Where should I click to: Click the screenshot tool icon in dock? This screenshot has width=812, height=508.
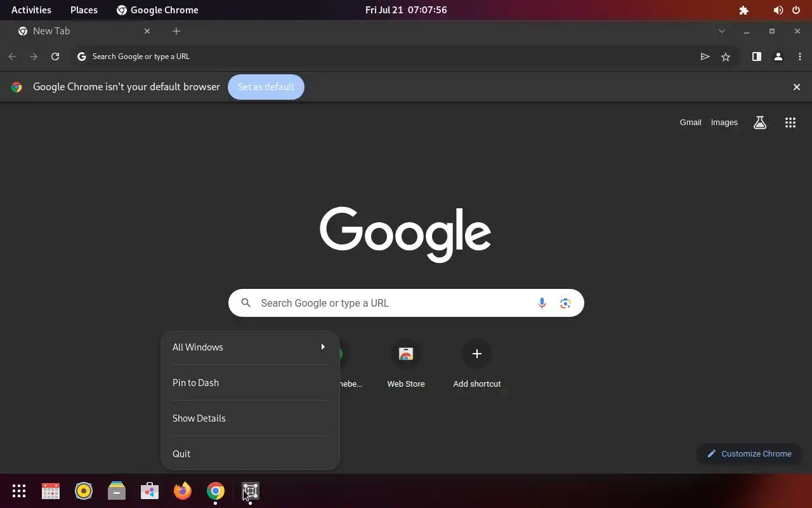(251, 491)
